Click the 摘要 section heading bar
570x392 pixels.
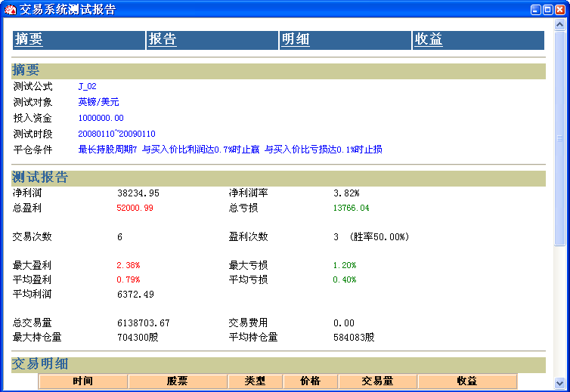point(278,70)
